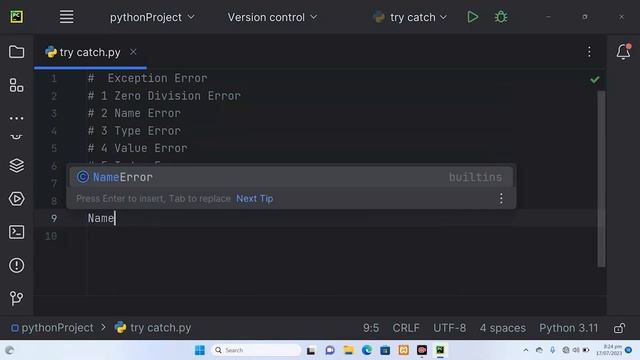Viewport: 640px width, 360px height.
Task: Open the Python Packages layers icon
Action: click(16, 166)
